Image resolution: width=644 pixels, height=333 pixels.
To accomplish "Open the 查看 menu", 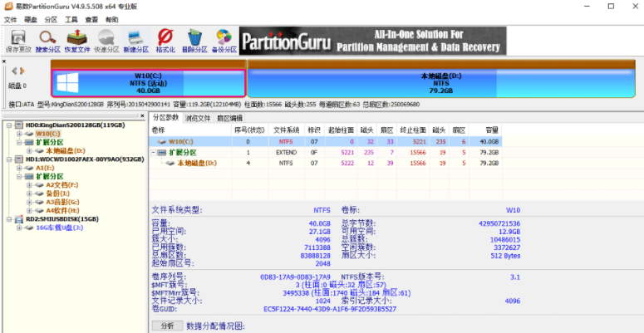I will coord(91,19).
